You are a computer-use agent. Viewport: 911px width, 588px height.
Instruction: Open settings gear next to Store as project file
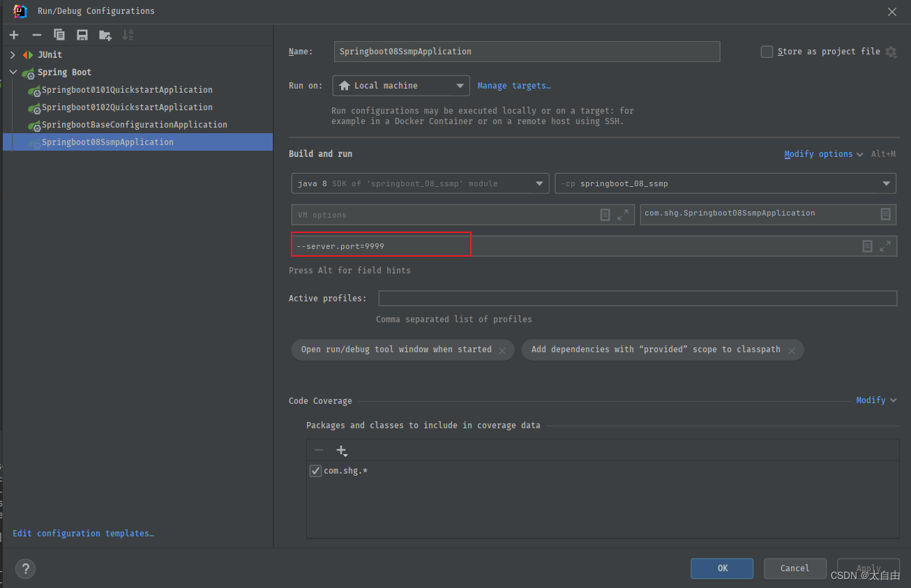[x=891, y=52]
